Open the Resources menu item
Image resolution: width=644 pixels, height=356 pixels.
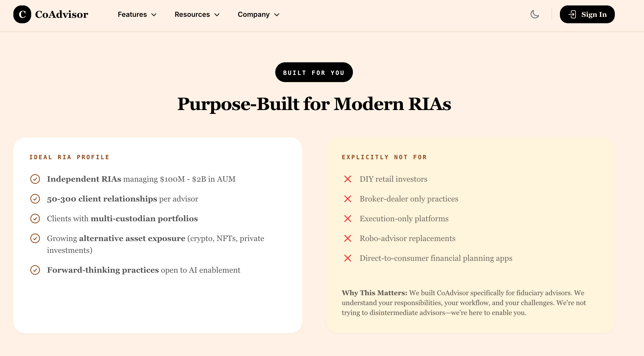(192, 15)
